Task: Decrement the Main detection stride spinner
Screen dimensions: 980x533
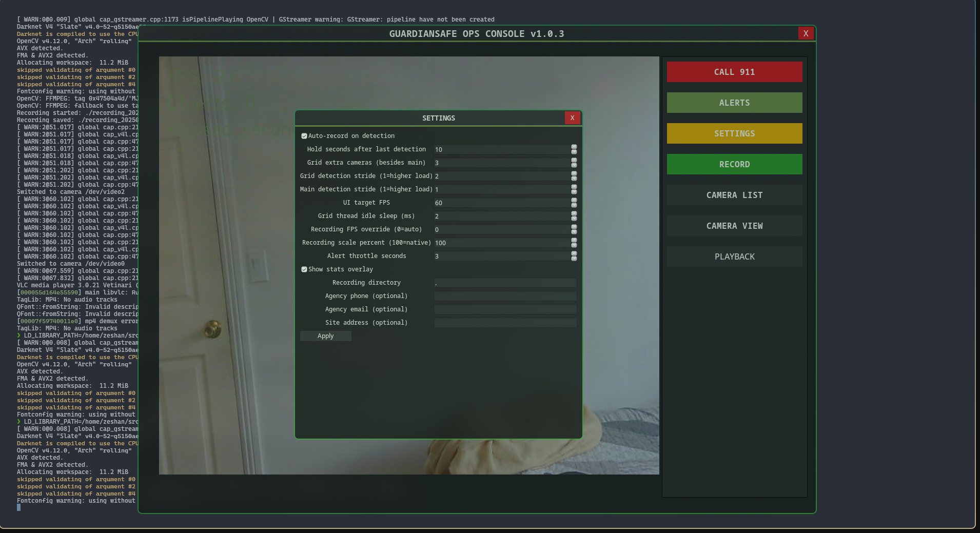Action: [574, 192]
